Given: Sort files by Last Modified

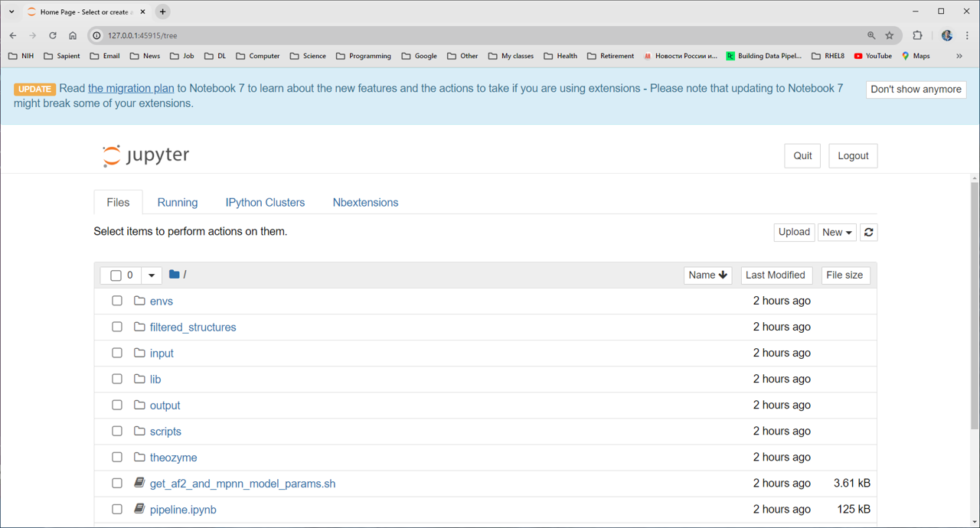Looking at the screenshot, I should 776,275.
